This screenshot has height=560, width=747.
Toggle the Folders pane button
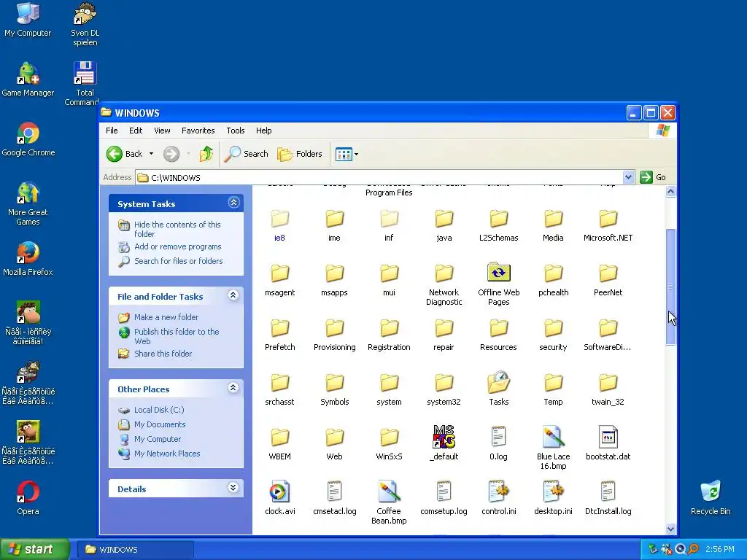tap(300, 154)
